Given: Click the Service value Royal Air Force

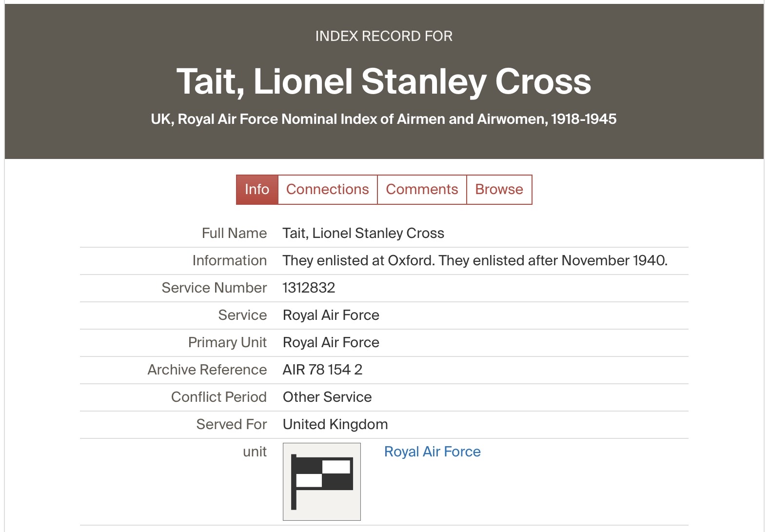Looking at the screenshot, I should click(x=331, y=315).
